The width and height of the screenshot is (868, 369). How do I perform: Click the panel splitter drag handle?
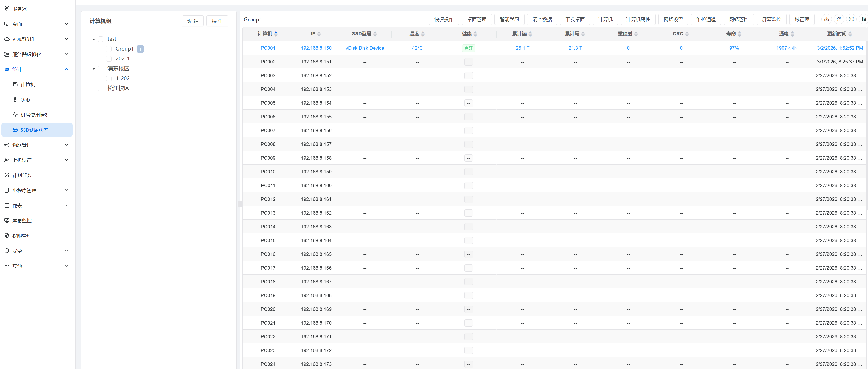pyautogui.click(x=240, y=204)
